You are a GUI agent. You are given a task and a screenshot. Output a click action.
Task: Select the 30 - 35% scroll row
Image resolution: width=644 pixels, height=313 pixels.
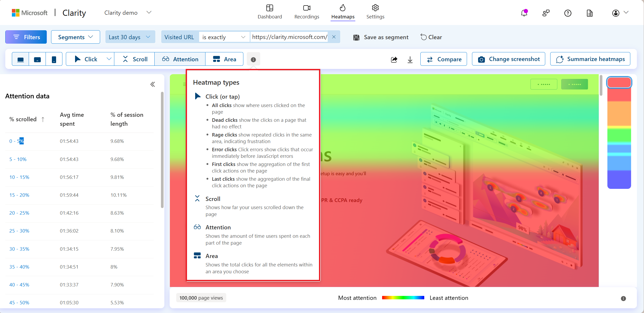tap(79, 249)
